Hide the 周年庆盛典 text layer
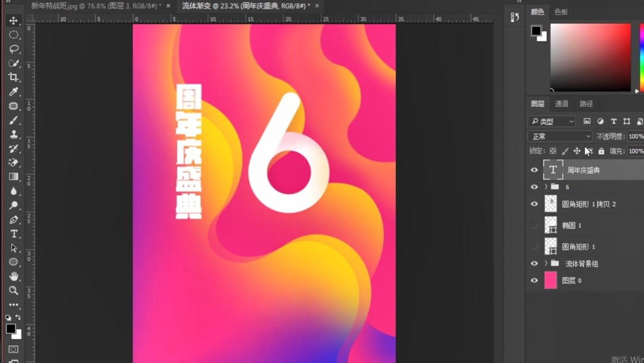 [534, 170]
